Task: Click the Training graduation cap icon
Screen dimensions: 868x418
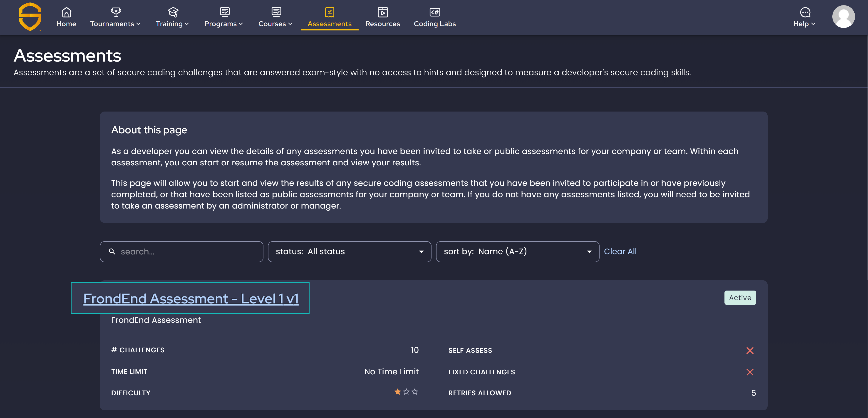Action: (173, 12)
